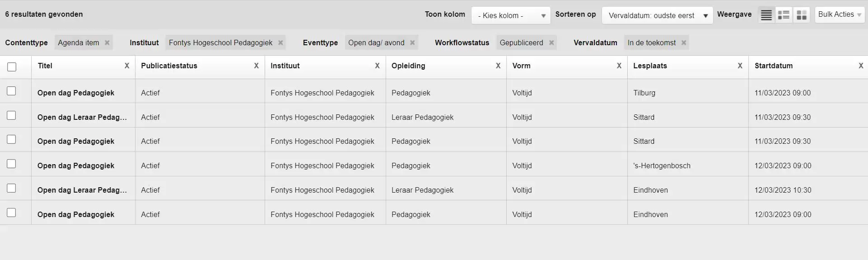Viewport: 868px width, 260px height.
Task: Sort by the Startdatum column header
Action: (x=774, y=66)
